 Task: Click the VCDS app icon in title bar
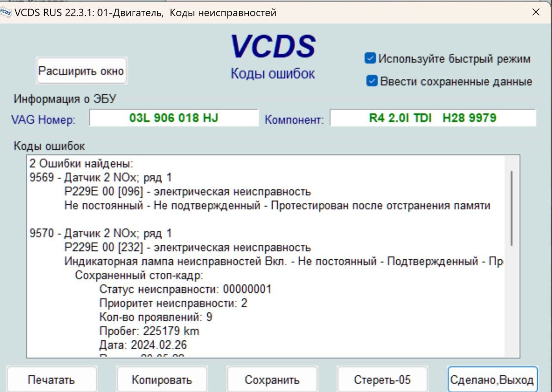pos(6,12)
